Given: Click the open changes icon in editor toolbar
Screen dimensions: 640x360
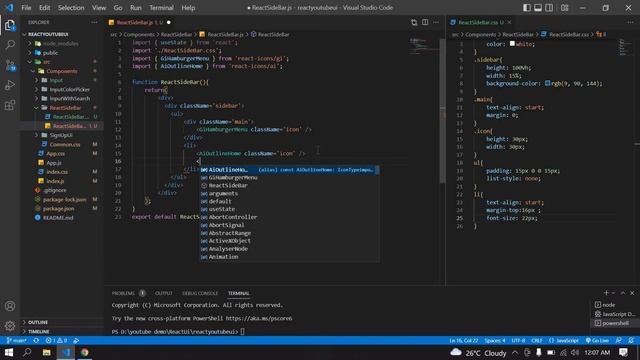Looking at the screenshot, I should point(414,22).
